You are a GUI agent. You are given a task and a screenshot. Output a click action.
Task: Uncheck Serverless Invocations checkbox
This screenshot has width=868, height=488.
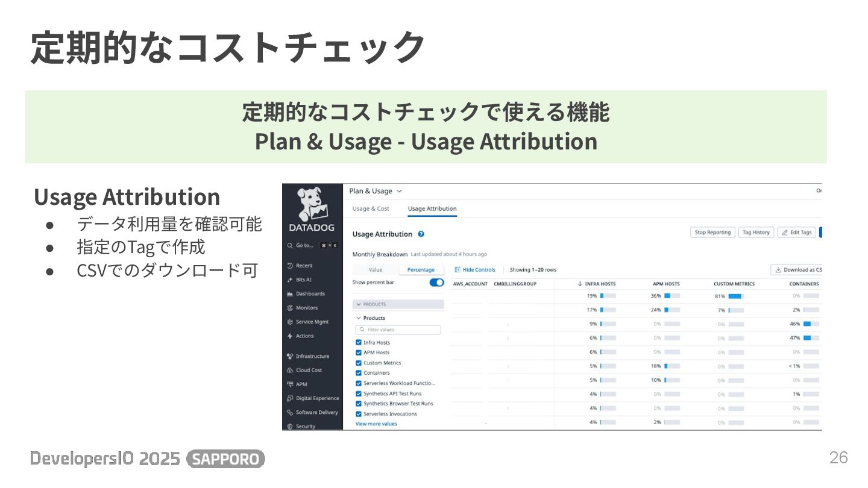pyautogui.click(x=359, y=414)
